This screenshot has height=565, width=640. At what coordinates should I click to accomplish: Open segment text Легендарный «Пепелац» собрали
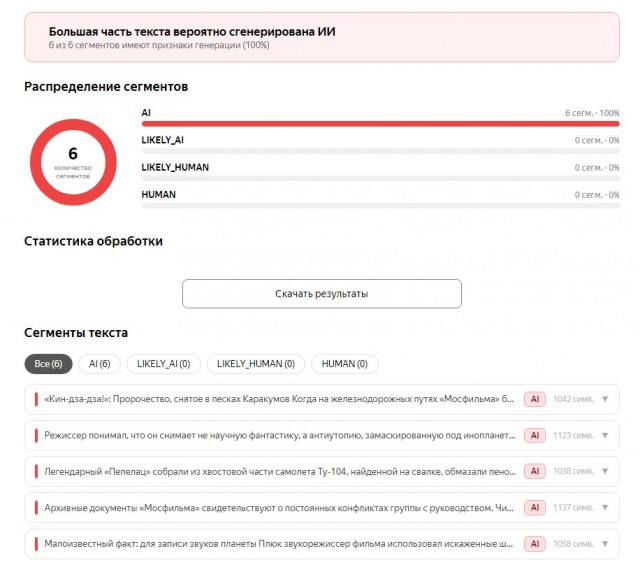pyautogui.click(x=280, y=472)
